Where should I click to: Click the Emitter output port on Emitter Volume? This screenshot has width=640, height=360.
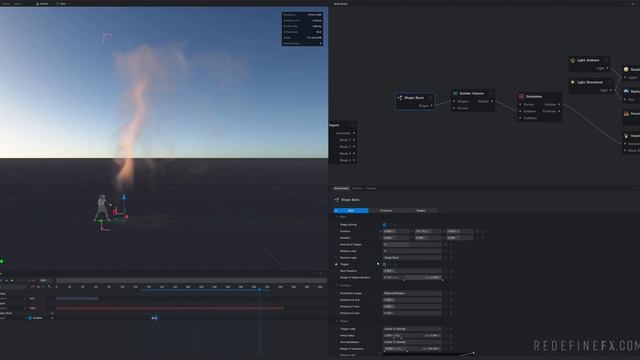(x=492, y=101)
